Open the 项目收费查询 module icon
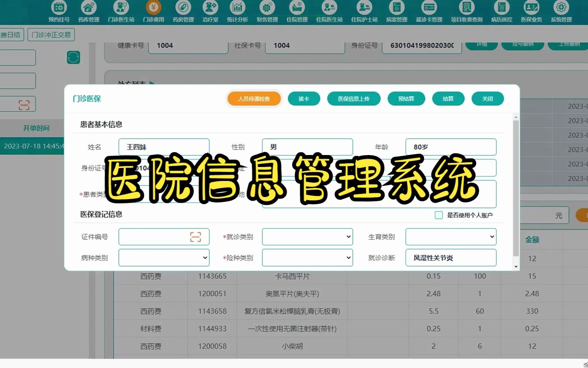Viewport: 588px width, 368px height. (x=467, y=7)
